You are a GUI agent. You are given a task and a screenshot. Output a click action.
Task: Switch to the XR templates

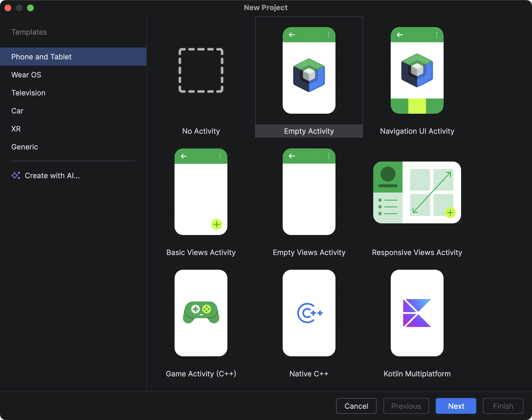(x=16, y=129)
